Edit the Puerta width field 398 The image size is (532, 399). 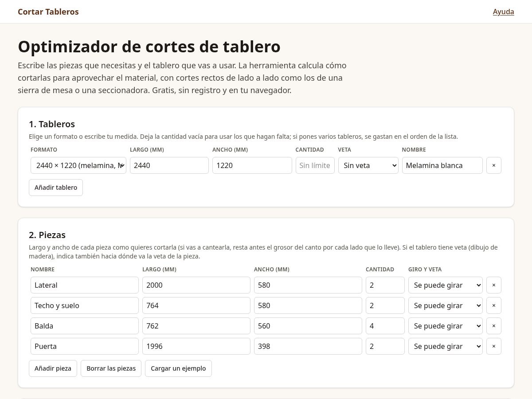(x=308, y=346)
